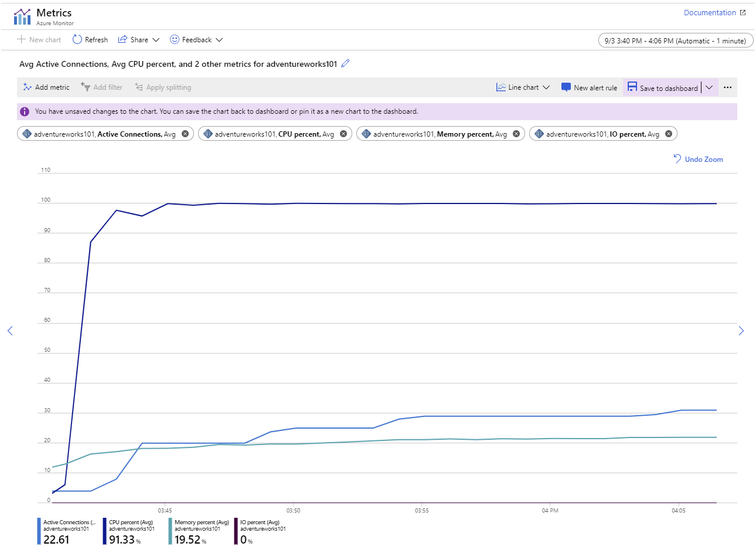
Task: Click the Add filter icon
Action: (x=85, y=87)
